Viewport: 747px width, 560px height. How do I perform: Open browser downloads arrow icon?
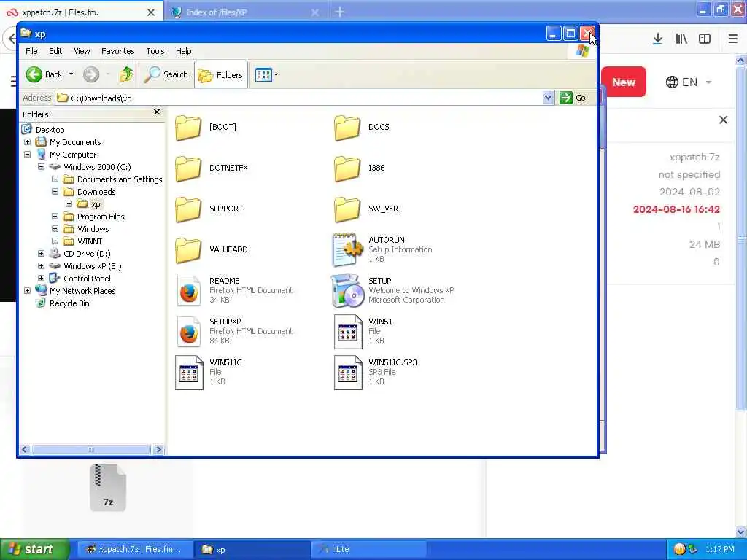click(x=657, y=39)
